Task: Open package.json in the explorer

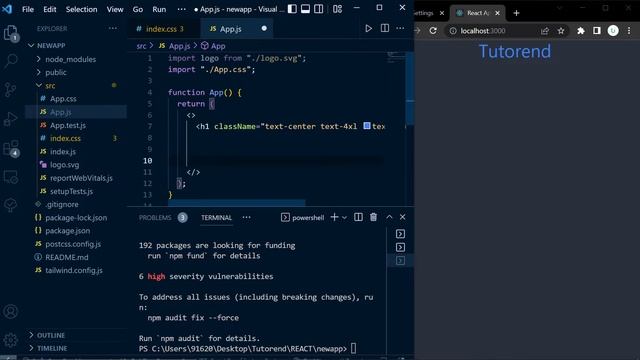Action: 67,231
